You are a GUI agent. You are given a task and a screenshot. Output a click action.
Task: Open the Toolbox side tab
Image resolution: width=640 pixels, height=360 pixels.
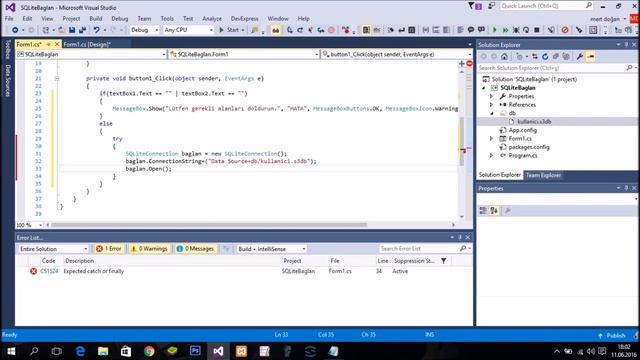[7, 49]
